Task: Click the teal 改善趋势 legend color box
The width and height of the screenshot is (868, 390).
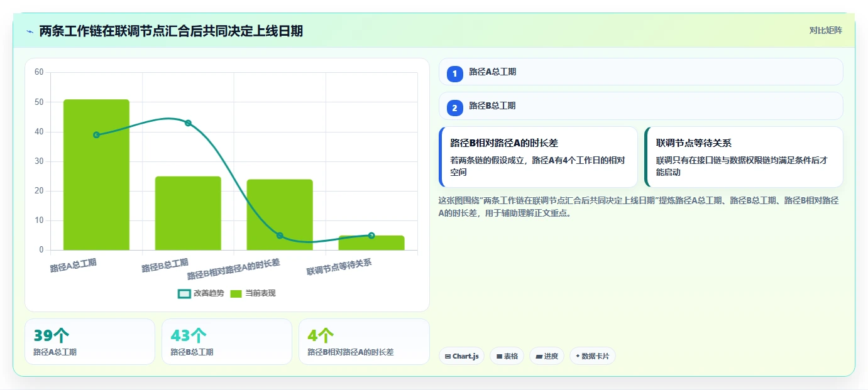Action: (184, 294)
